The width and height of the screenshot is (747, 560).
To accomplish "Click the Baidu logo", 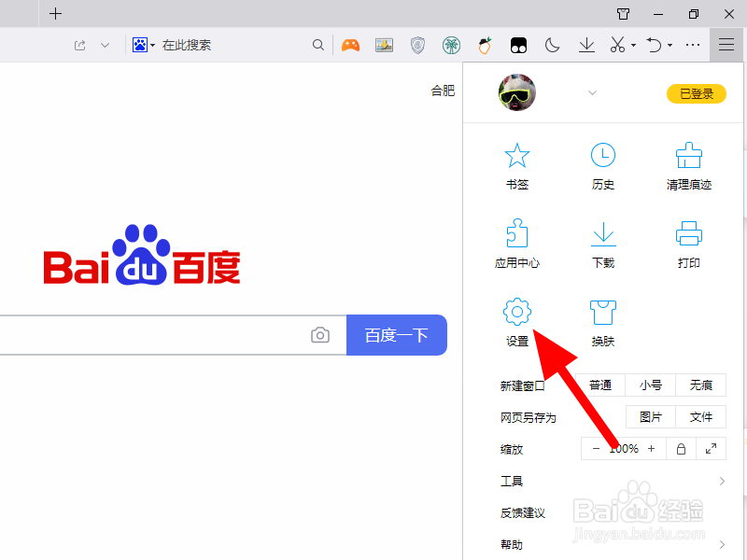I will (142, 255).
